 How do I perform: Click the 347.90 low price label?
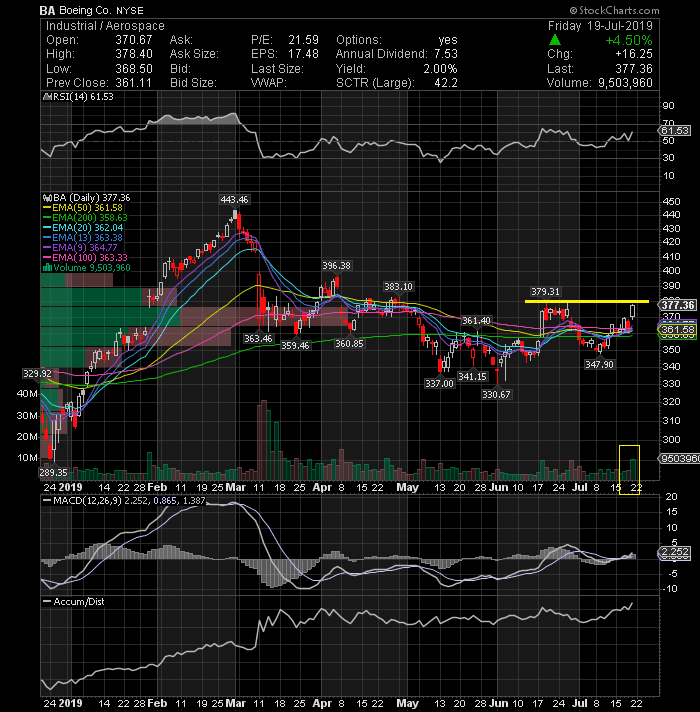click(x=599, y=365)
